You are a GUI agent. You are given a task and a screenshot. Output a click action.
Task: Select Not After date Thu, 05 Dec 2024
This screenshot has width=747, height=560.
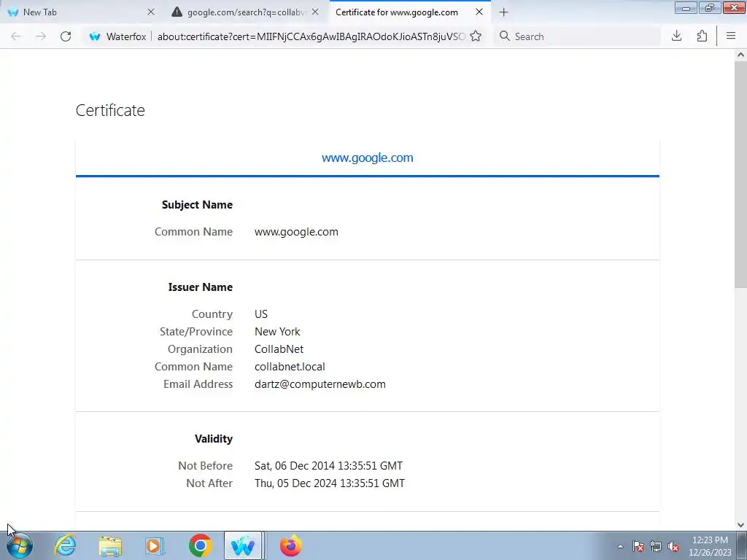click(x=329, y=483)
